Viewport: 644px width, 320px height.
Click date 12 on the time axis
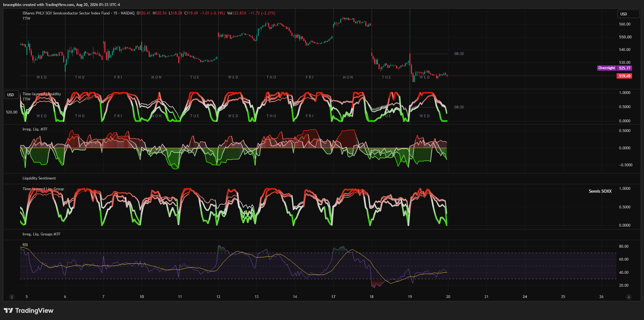(x=218, y=297)
